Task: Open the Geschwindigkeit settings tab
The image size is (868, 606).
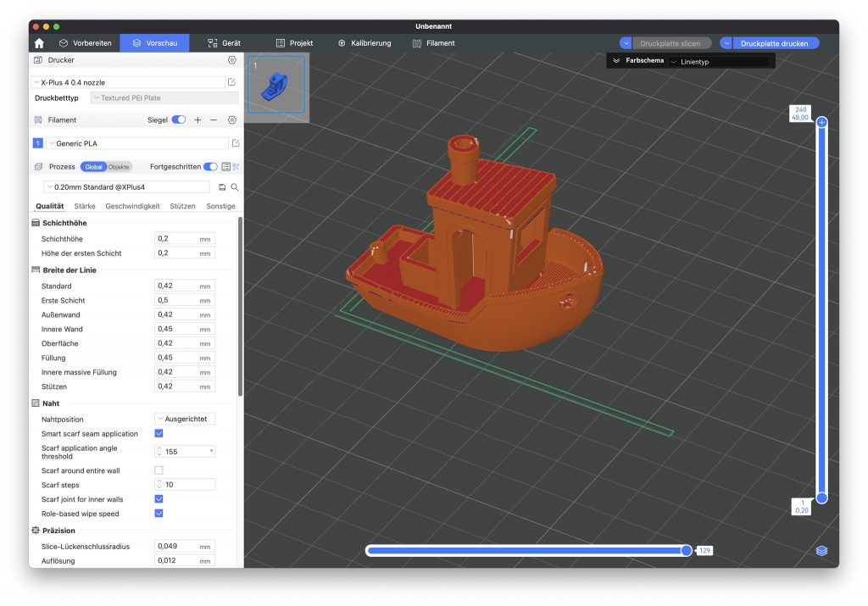Action: point(132,206)
